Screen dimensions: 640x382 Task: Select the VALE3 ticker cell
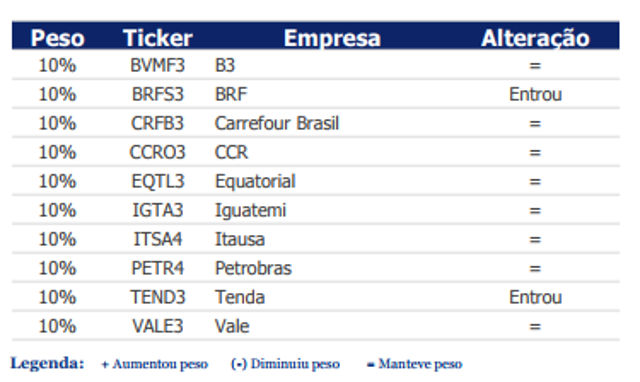(158, 326)
